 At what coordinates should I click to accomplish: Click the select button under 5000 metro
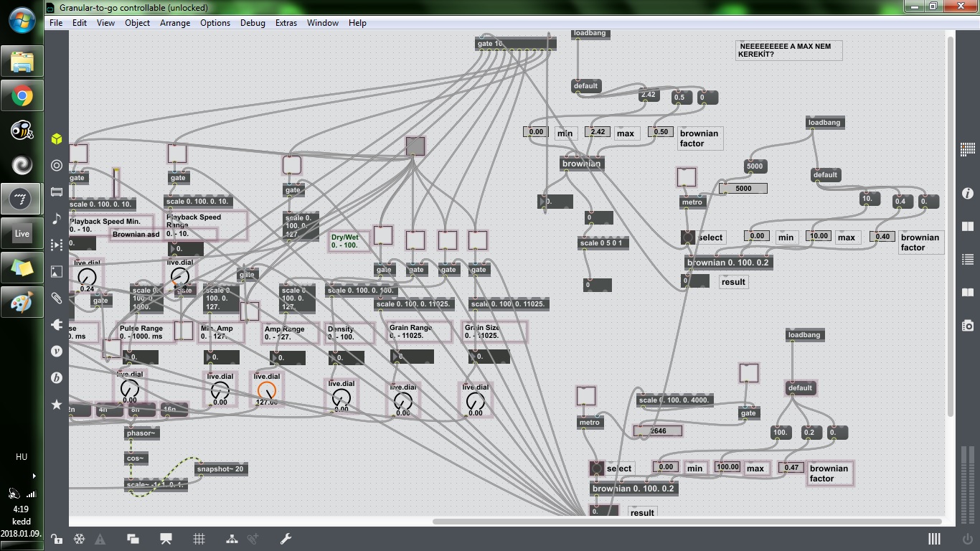[x=688, y=237]
